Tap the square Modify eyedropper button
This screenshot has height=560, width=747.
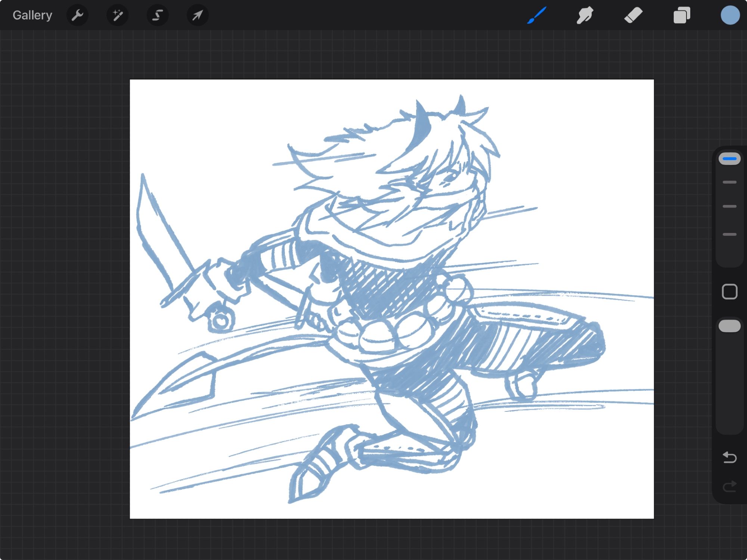click(729, 292)
